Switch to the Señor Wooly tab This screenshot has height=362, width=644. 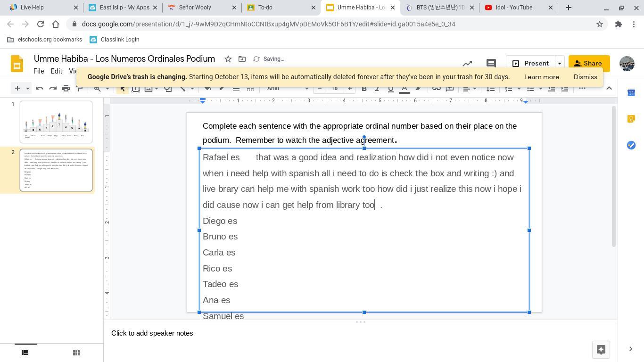[202, 8]
